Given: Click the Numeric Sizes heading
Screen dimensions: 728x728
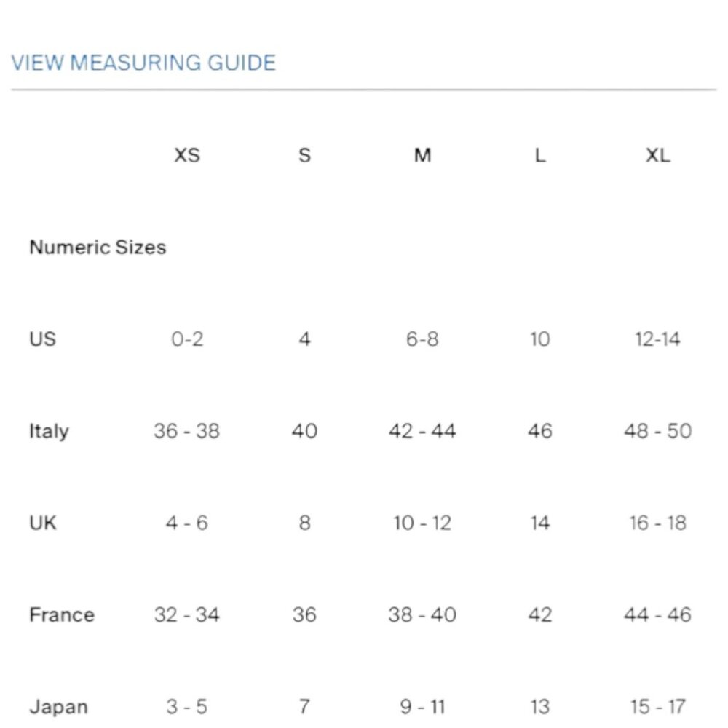Looking at the screenshot, I should [98, 247].
